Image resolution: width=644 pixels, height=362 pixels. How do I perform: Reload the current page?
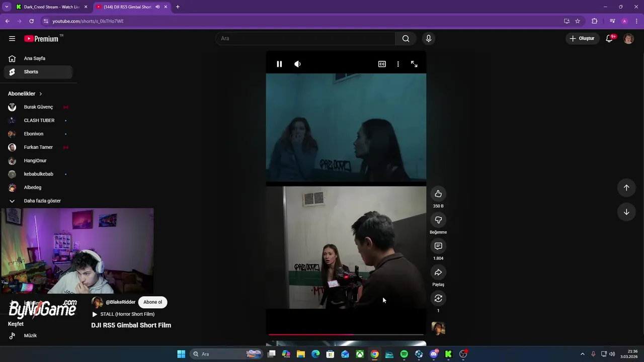(x=31, y=21)
